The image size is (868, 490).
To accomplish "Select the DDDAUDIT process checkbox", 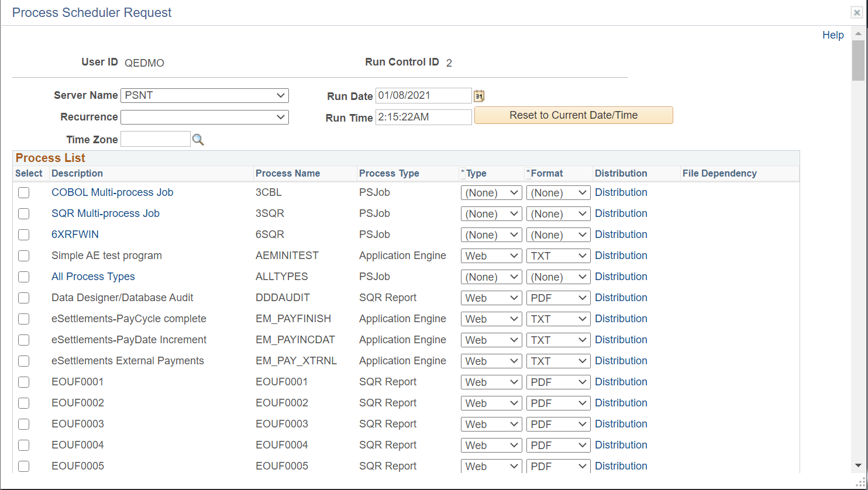I will [x=23, y=298].
